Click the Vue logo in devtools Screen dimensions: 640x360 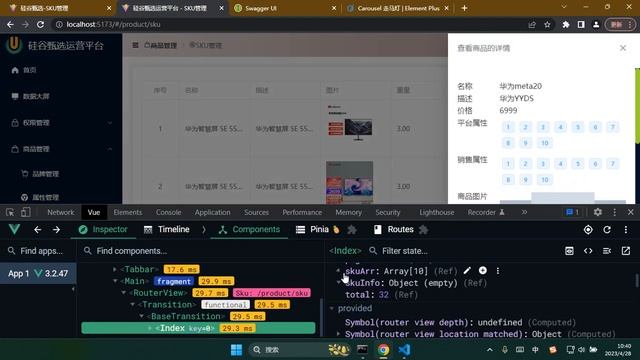pyautogui.click(x=14, y=229)
